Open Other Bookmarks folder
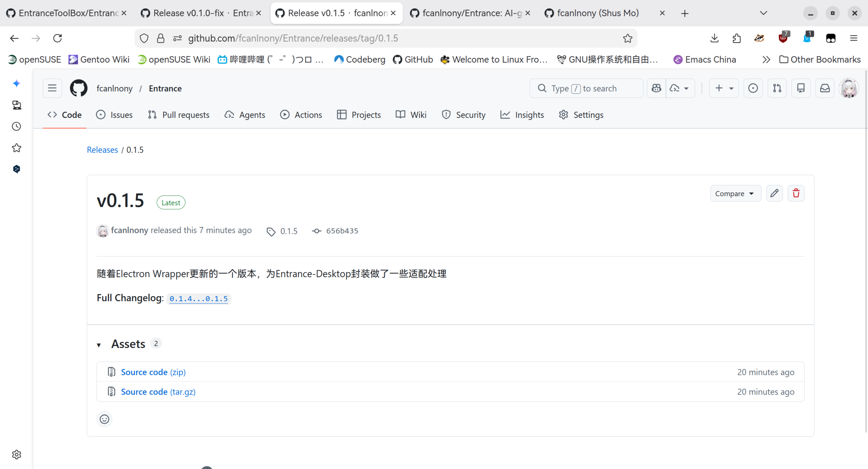This screenshot has height=469, width=868. click(820, 60)
